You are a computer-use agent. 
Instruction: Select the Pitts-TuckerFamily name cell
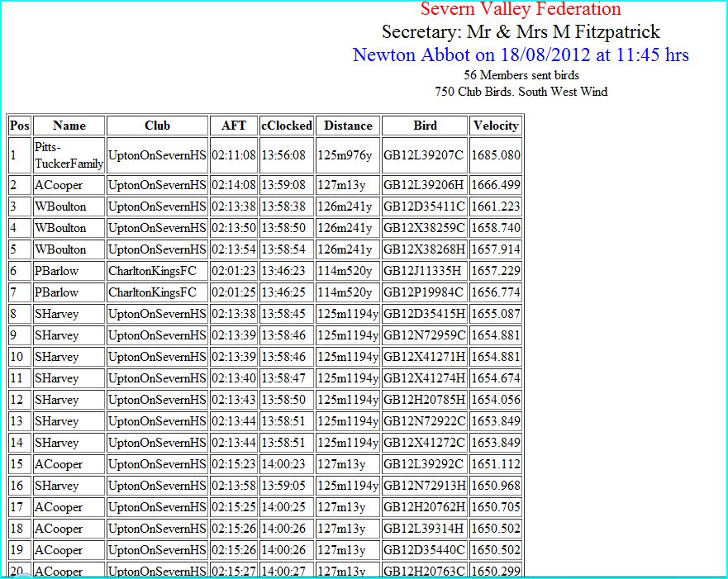pos(69,155)
